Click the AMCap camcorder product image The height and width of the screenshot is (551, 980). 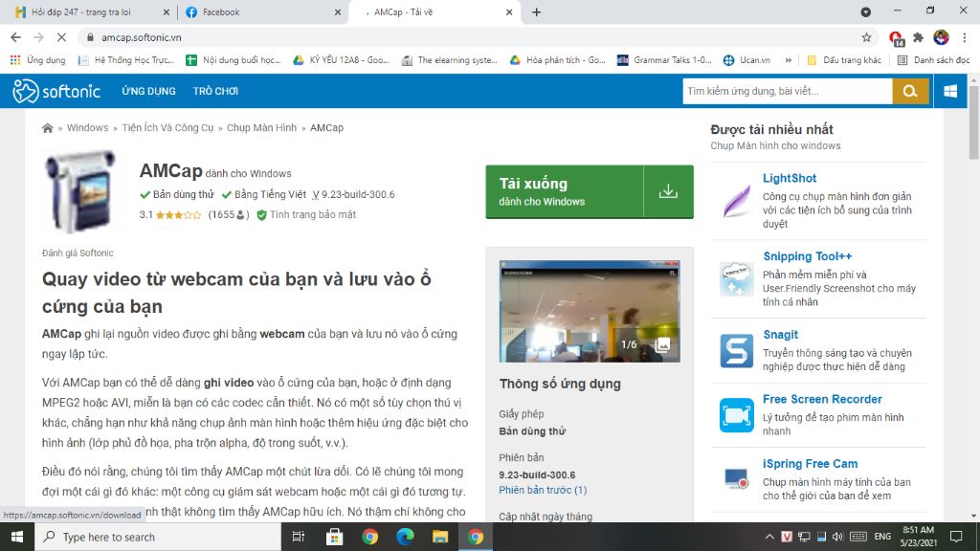(80, 191)
